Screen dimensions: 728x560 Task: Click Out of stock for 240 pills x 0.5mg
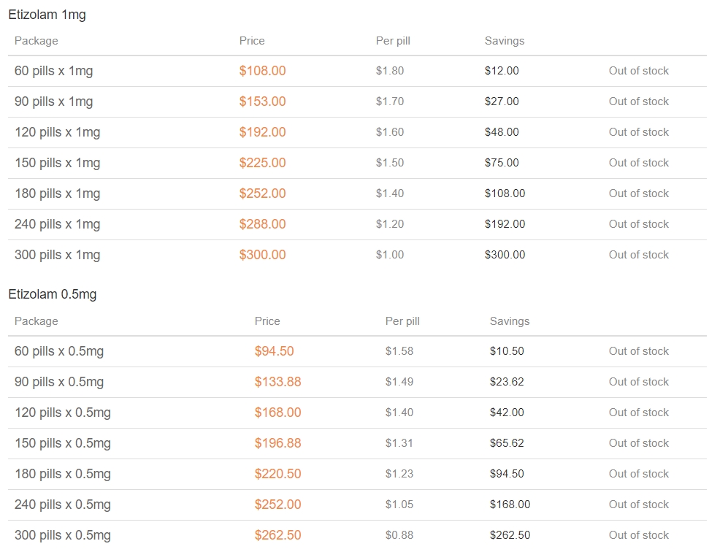pos(638,505)
